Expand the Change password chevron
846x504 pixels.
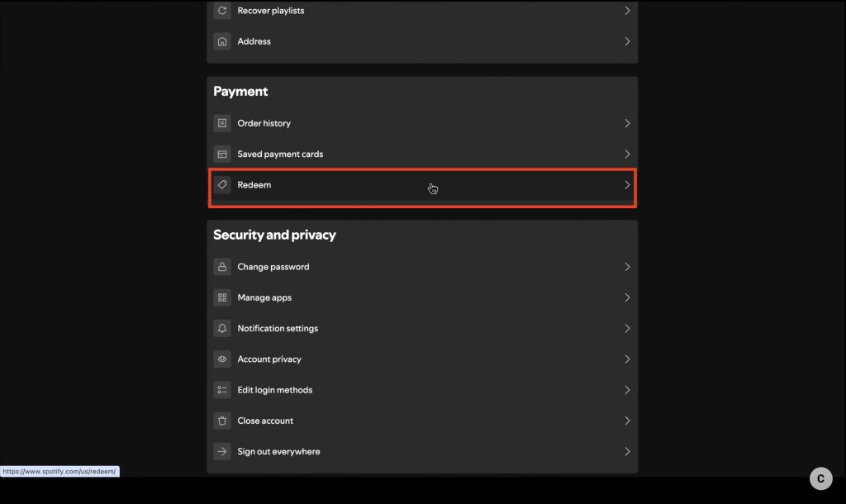[626, 266]
